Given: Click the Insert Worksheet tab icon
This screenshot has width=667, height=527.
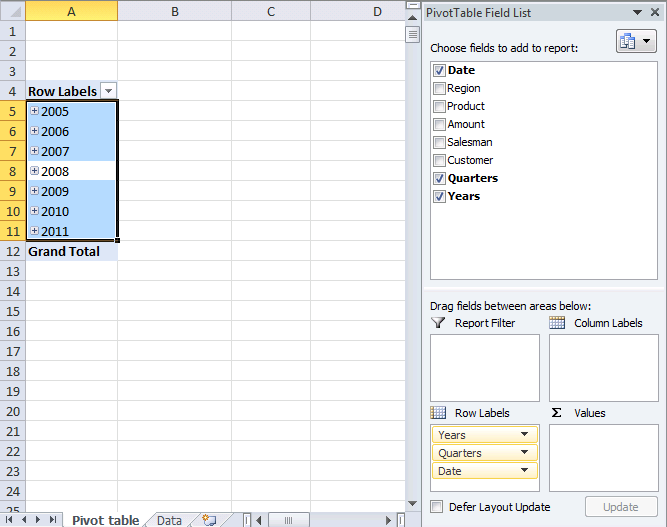Looking at the screenshot, I should coord(209,520).
